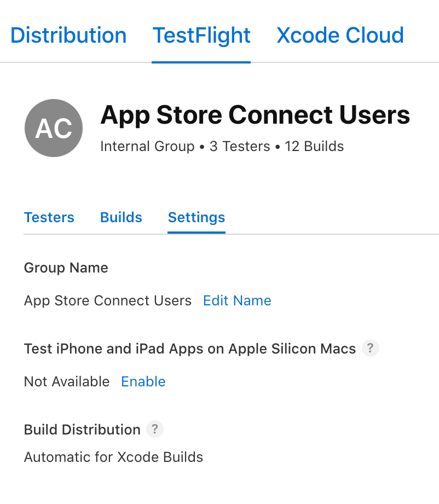This screenshot has height=504, width=439.
Task: Open help icon beside Apple Silicon Macs
Action: pos(371,348)
